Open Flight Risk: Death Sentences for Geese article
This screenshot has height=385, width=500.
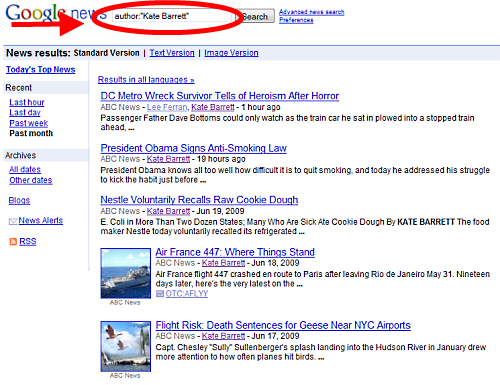coord(283,325)
